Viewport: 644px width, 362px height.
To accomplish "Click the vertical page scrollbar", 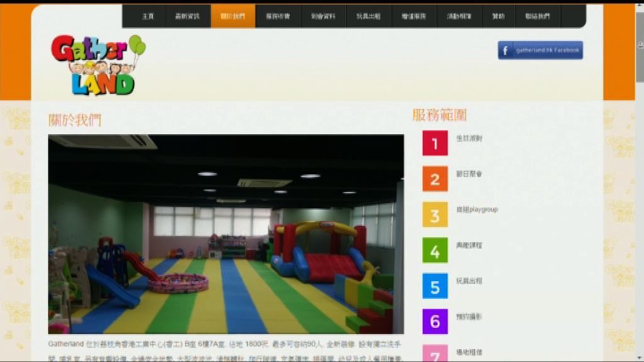I will [640, 189].
